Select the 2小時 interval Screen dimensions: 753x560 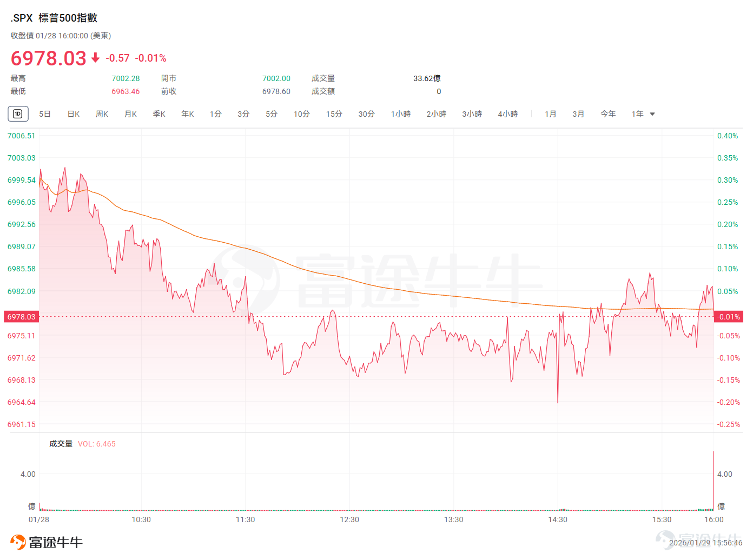click(437, 114)
